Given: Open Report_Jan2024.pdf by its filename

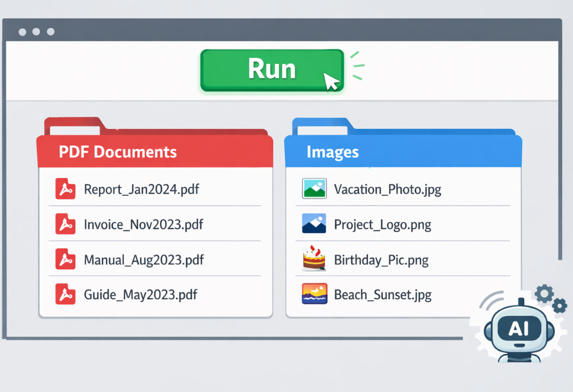Looking at the screenshot, I should pos(142,189).
